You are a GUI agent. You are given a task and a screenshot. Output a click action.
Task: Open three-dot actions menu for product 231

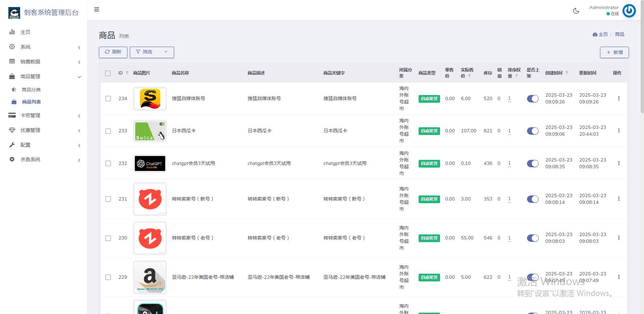pos(619,199)
